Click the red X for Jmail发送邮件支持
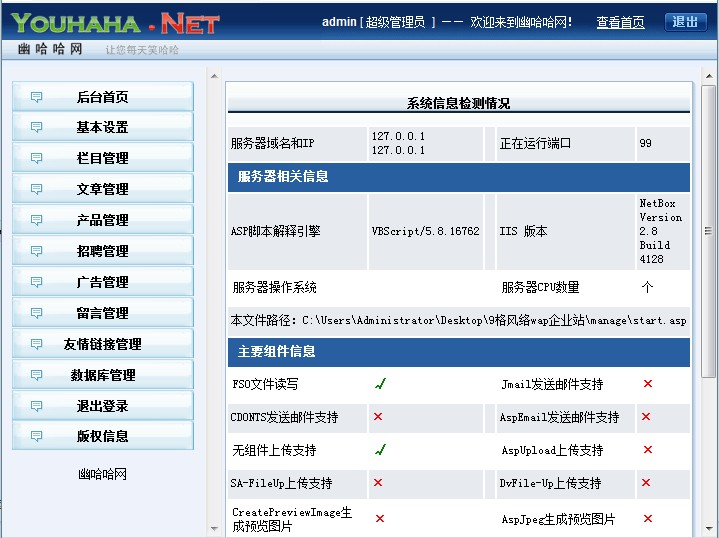Image resolution: width=719 pixels, height=538 pixels. pyautogui.click(x=647, y=384)
